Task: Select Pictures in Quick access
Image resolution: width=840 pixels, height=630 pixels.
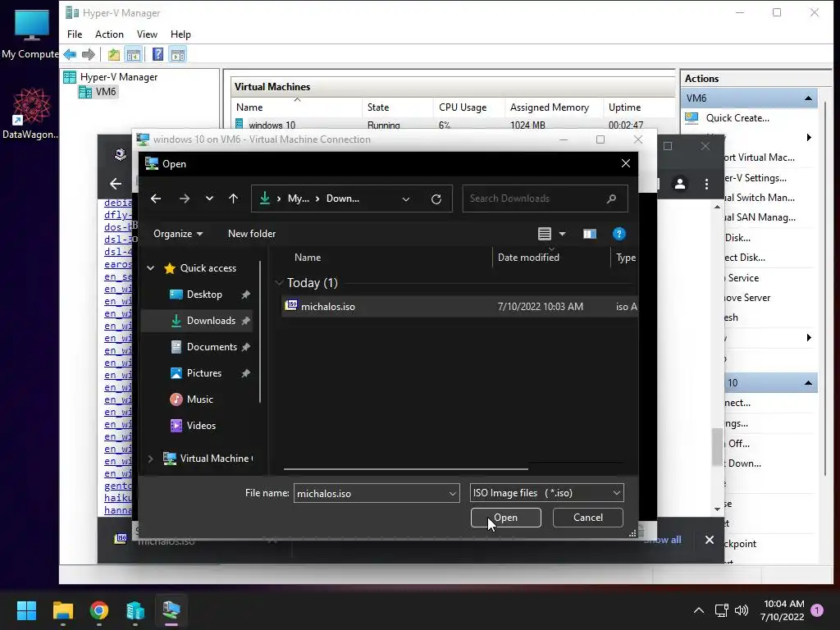Action: pyautogui.click(x=203, y=373)
